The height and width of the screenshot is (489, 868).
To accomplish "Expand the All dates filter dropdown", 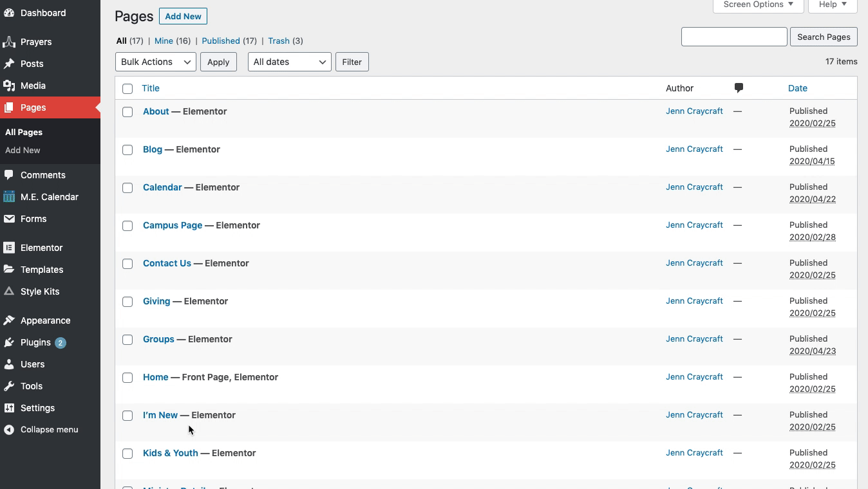I will (x=289, y=62).
